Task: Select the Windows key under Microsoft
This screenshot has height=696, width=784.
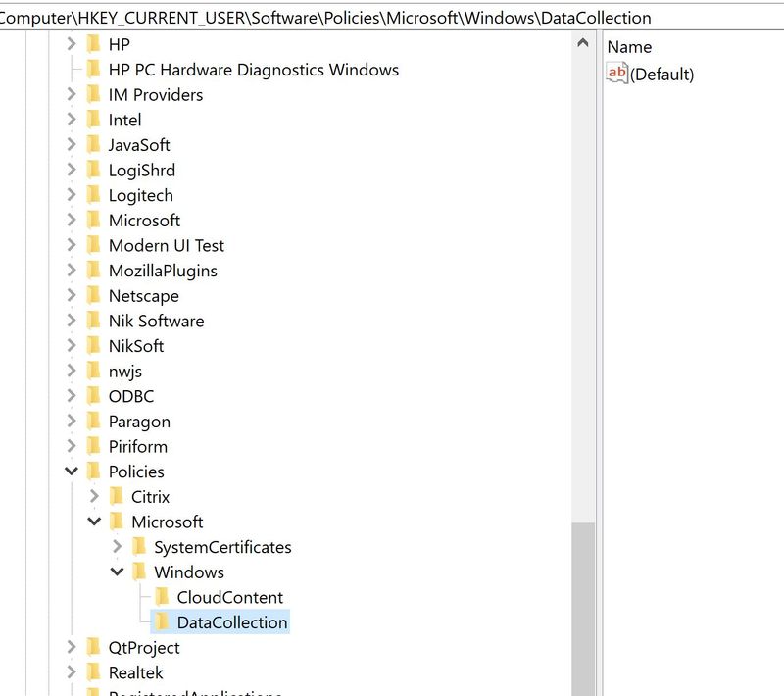Action: pyautogui.click(x=189, y=572)
